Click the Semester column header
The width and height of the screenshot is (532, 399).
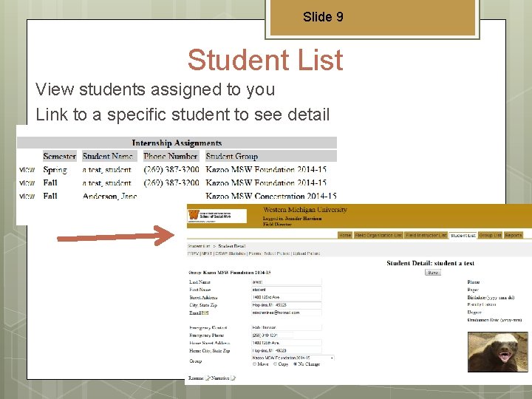coord(60,156)
